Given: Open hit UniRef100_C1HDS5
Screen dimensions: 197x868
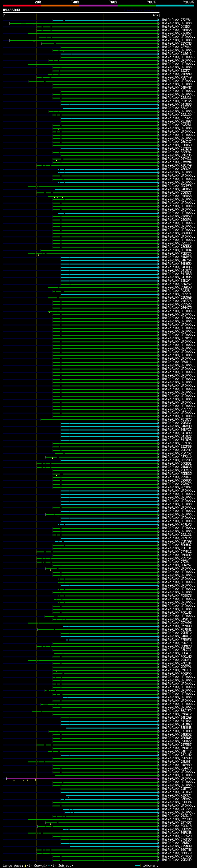Looking at the screenshot, I should pos(176,30).
